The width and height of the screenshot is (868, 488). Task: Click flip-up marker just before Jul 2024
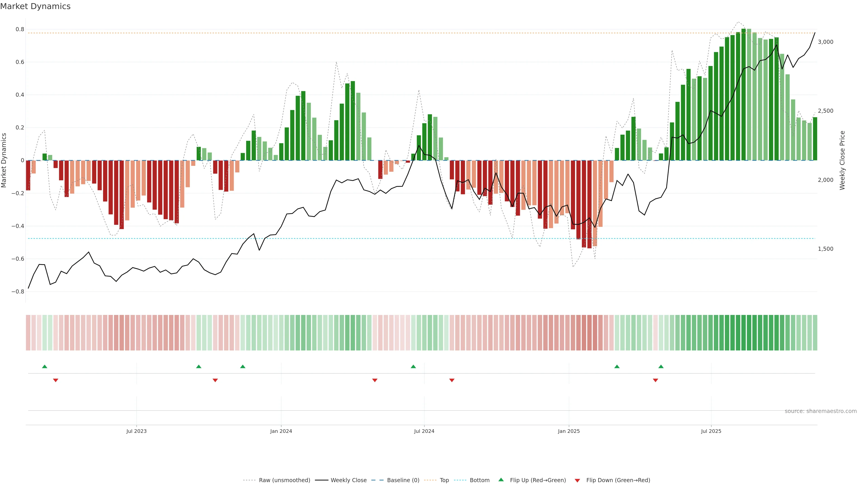(x=413, y=366)
